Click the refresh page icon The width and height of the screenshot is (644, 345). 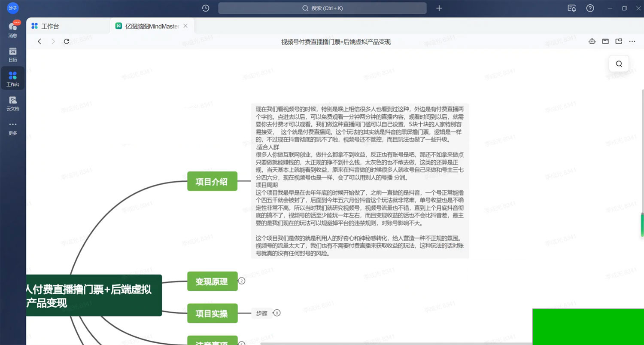coord(67,41)
